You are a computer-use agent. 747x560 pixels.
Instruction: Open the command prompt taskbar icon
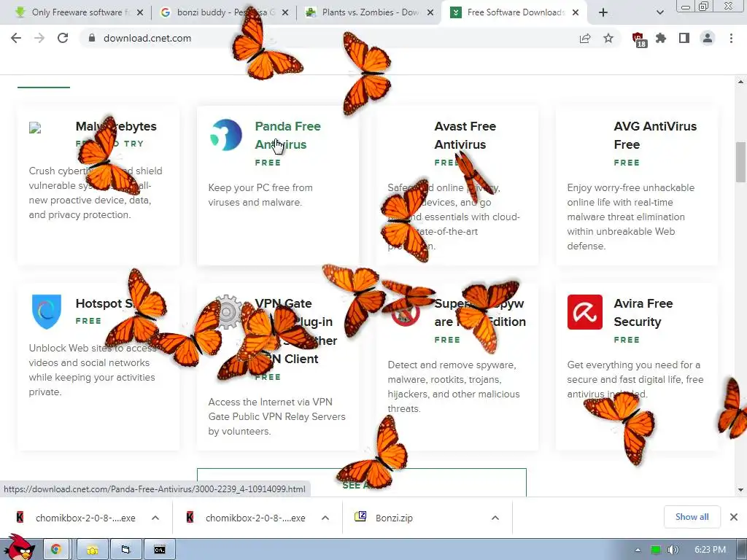[x=160, y=550]
